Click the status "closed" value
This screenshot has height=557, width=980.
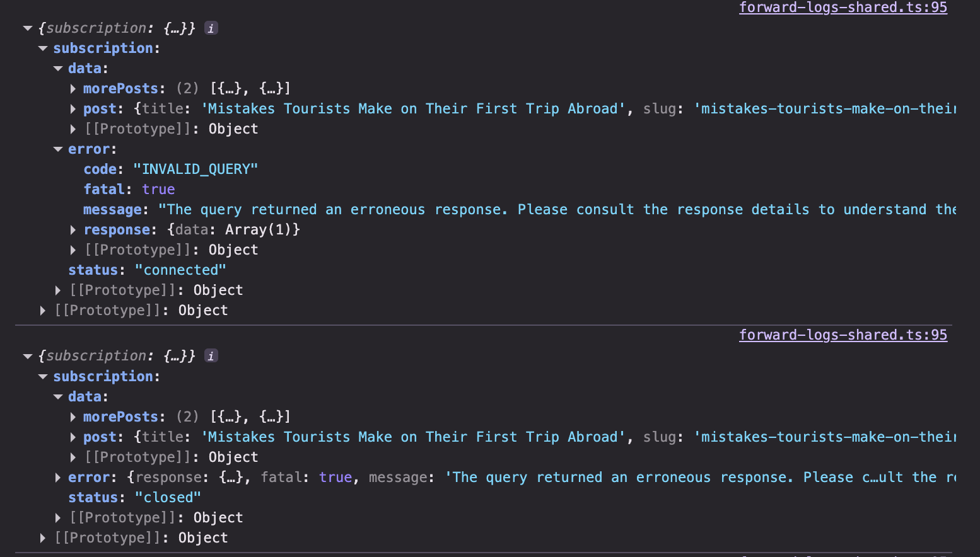pyautogui.click(x=168, y=498)
